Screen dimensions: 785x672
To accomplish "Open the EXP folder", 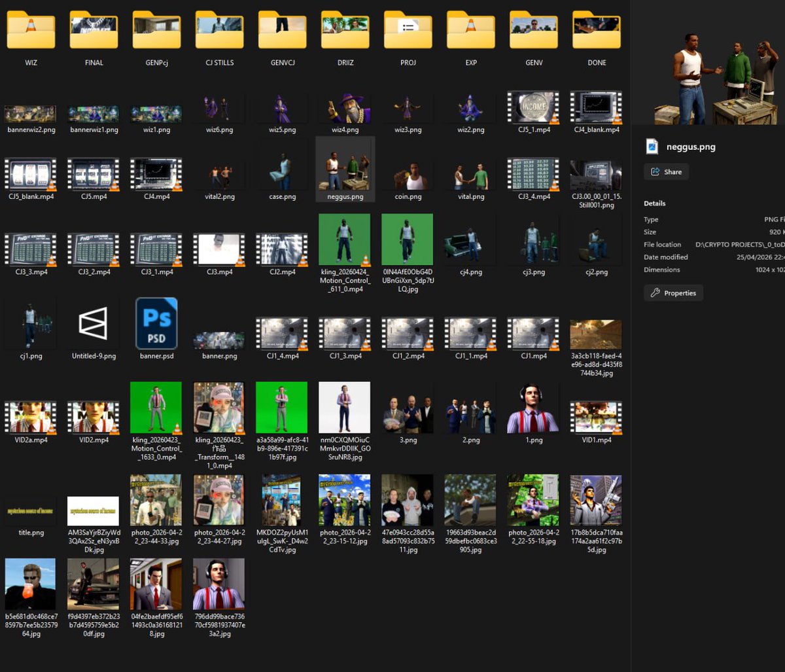I will coord(470,30).
